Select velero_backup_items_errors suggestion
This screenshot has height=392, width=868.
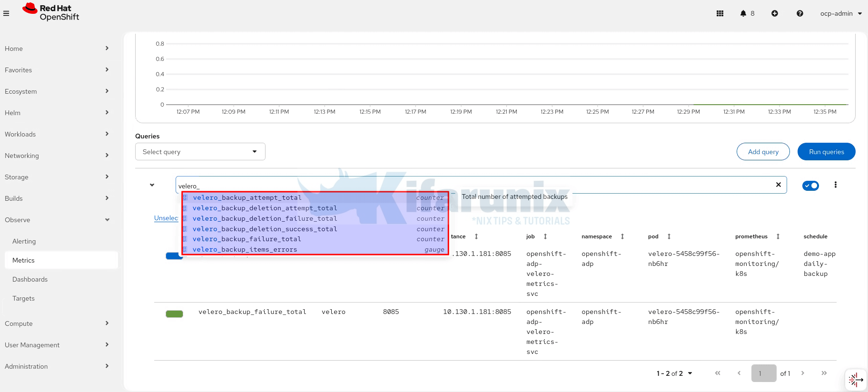[x=315, y=249]
